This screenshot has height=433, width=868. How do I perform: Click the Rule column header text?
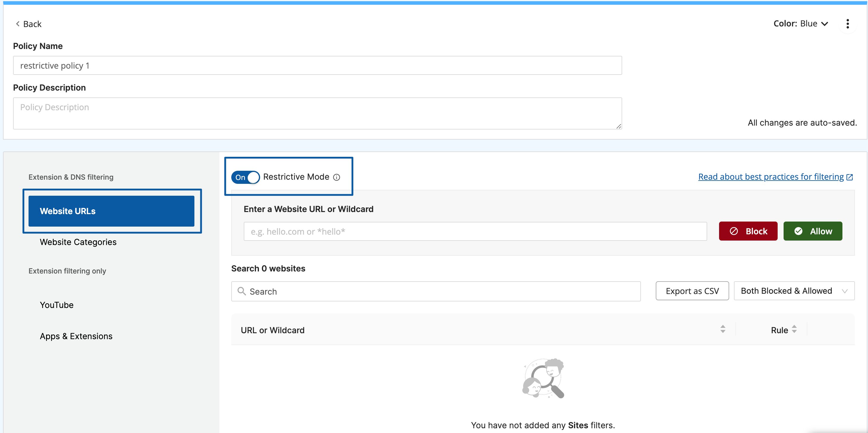coord(779,330)
